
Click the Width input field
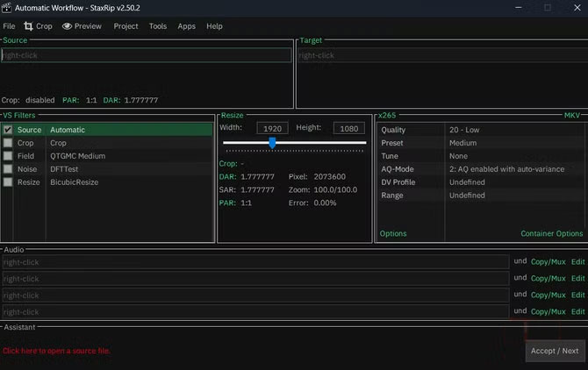click(x=272, y=128)
